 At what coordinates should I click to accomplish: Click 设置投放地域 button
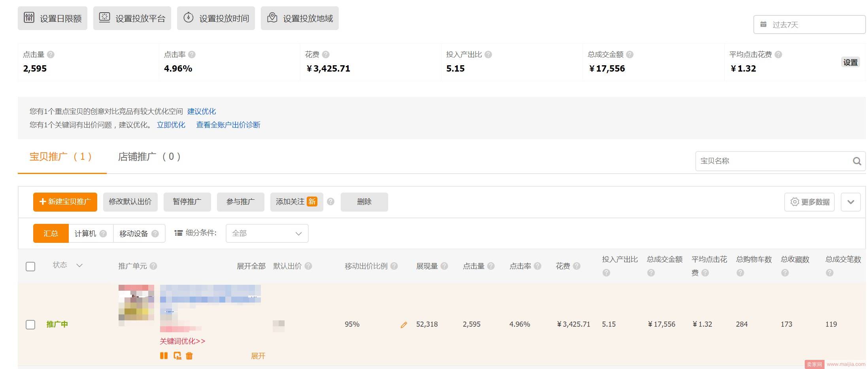click(300, 18)
